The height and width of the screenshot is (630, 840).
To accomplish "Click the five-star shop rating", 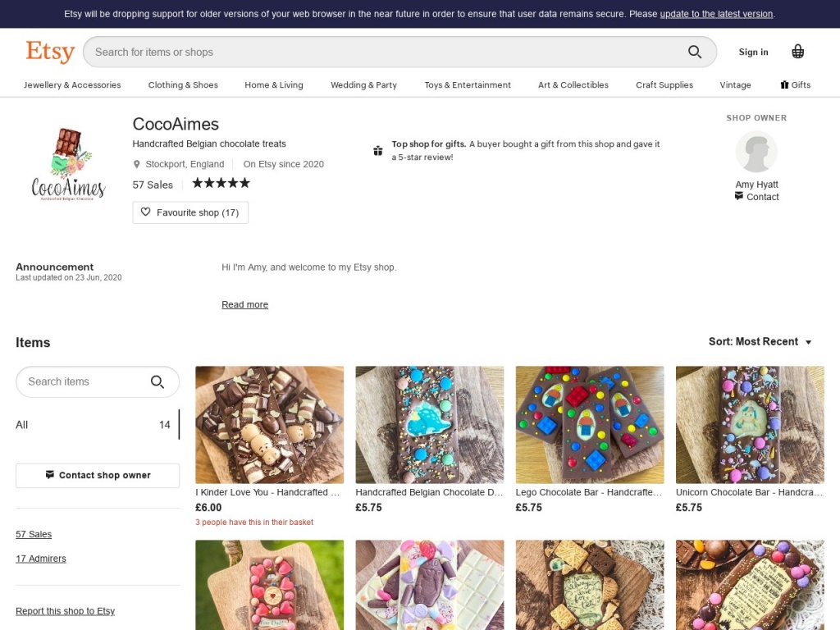I will pyautogui.click(x=221, y=184).
